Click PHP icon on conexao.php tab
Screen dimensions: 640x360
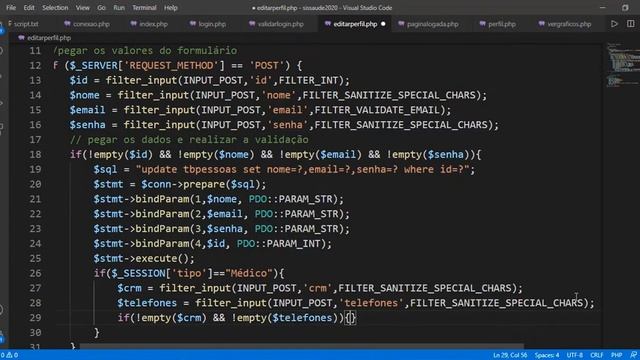(x=67, y=24)
